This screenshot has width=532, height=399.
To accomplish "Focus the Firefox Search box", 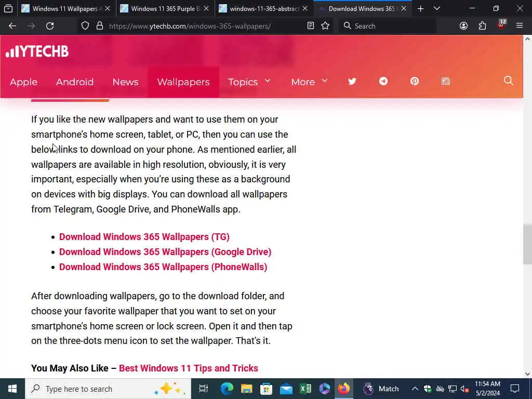I will [x=388, y=26].
